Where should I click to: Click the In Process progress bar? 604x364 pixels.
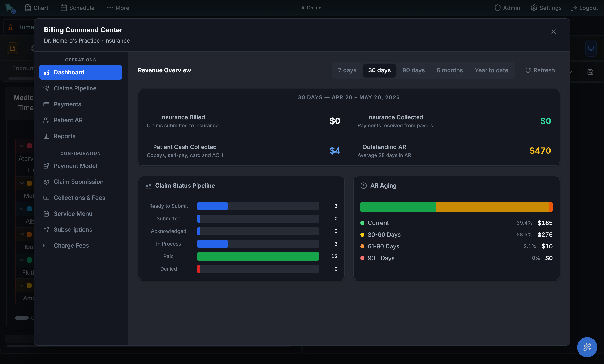pos(258,244)
